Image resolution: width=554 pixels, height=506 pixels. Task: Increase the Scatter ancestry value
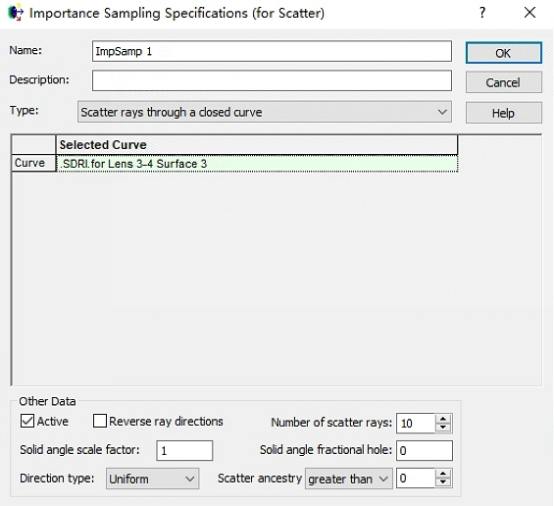(x=443, y=474)
